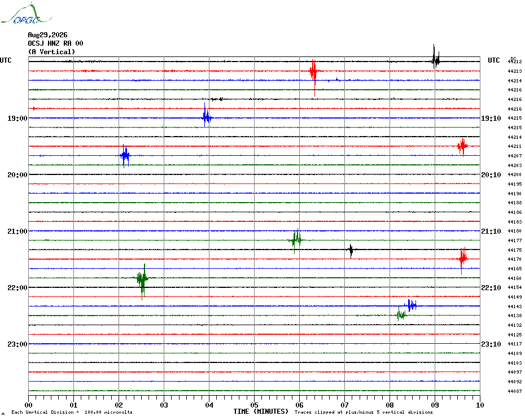Click the "23:10" time label
525x420 pixels.
tap(491, 344)
